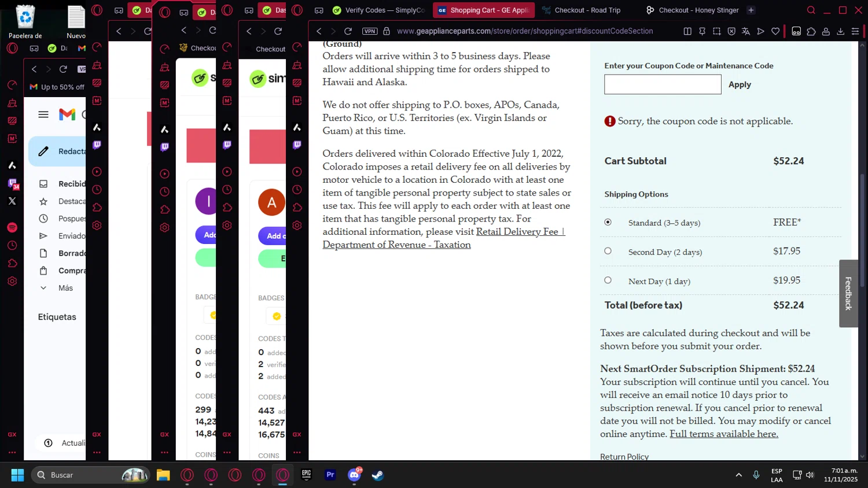Switch to the Checkout - Honey Stinger tab
The height and width of the screenshot is (488, 868).
(x=692, y=10)
